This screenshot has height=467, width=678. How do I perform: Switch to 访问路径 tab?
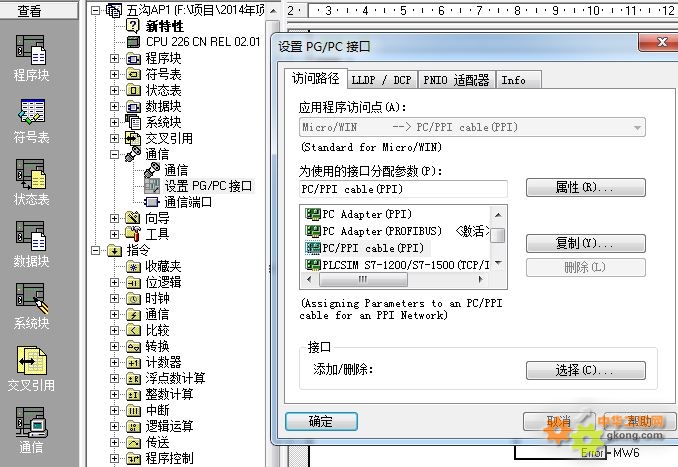[316, 79]
